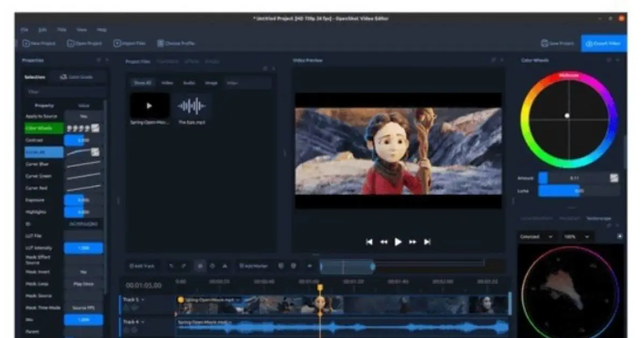The width and height of the screenshot is (644, 338).
Task: Click the Video Preview panel close icon
Action: [502, 60]
